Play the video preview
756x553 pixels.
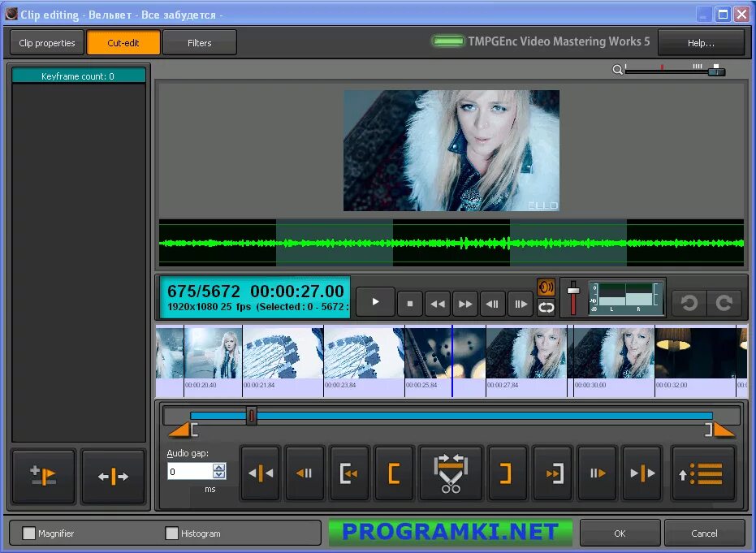pos(376,302)
